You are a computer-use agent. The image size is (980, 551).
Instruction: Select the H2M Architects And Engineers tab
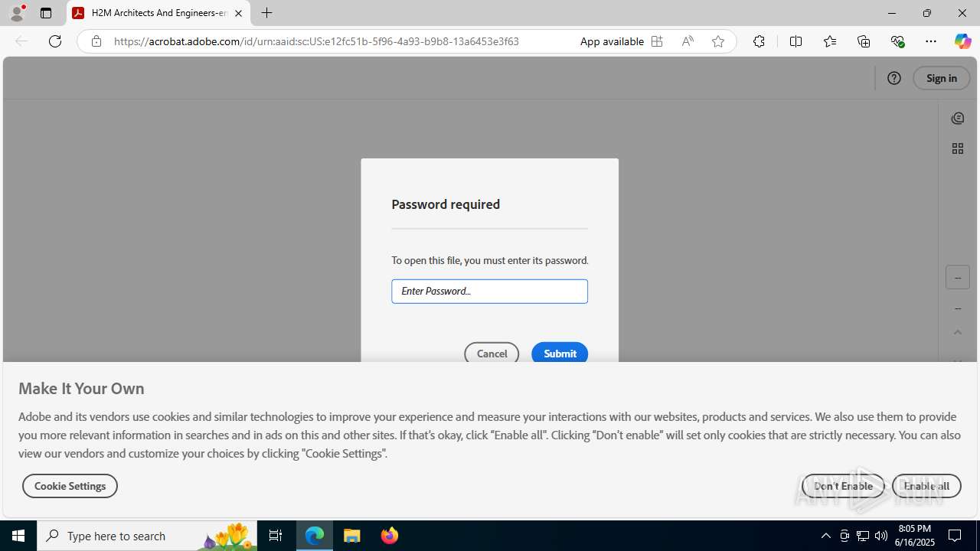click(158, 13)
